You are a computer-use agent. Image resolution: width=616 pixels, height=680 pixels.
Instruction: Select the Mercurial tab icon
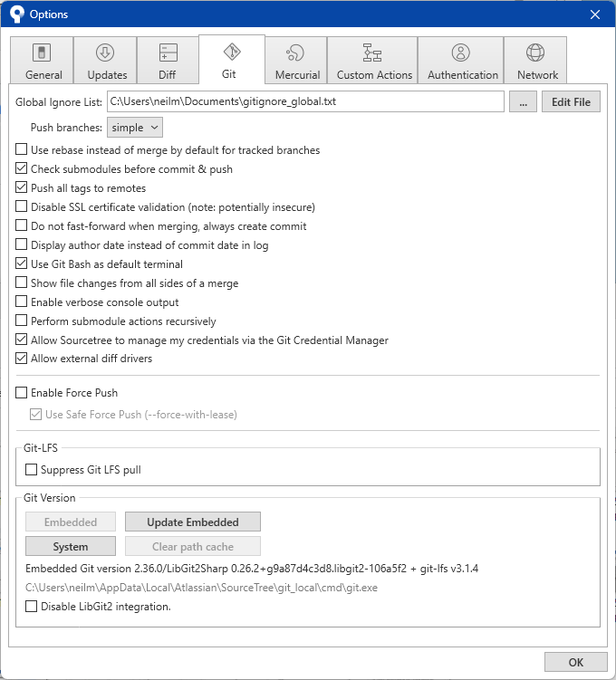click(295, 53)
